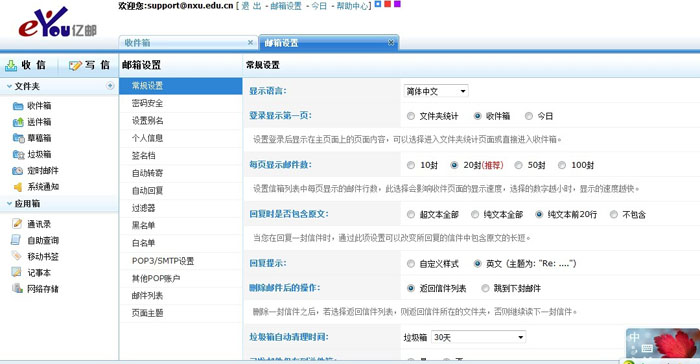
Task: Pick the purple theme color square
Action: click(397, 4)
